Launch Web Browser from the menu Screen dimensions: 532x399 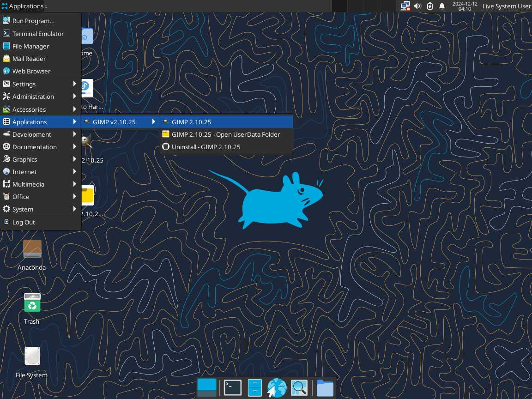(x=41, y=71)
